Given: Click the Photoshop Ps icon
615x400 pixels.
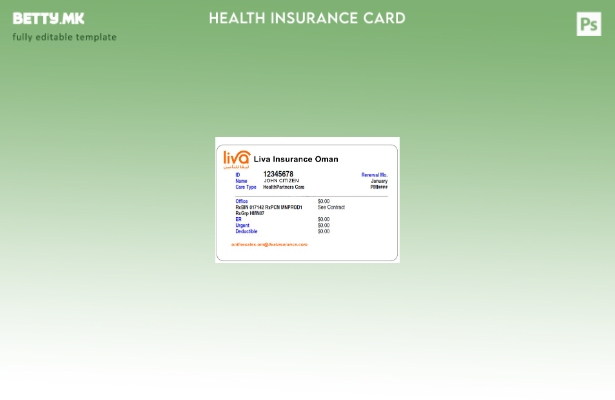Looking at the screenshot, I should [589, 24].
